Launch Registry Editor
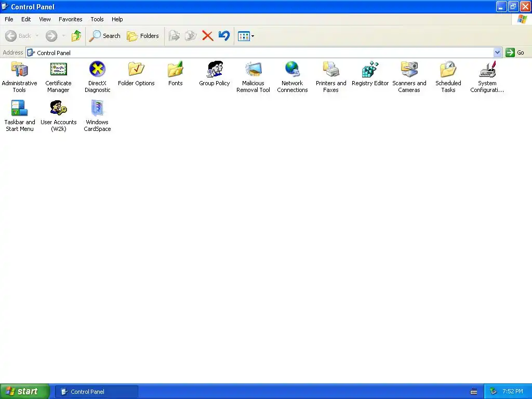The image size is (532, 399). [x=370, y=74]
